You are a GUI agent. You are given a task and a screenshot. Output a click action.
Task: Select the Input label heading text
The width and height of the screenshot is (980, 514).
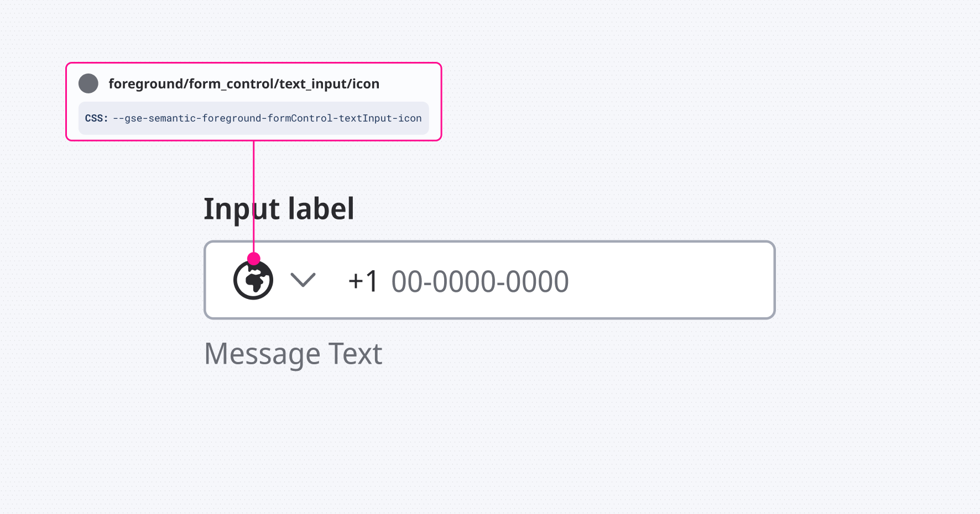click(279, 208)
